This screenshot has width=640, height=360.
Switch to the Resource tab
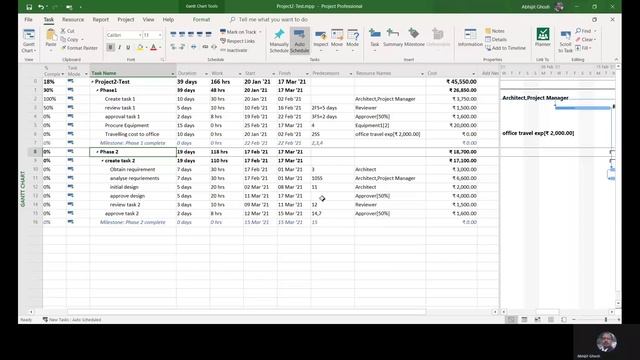point(73,20)
